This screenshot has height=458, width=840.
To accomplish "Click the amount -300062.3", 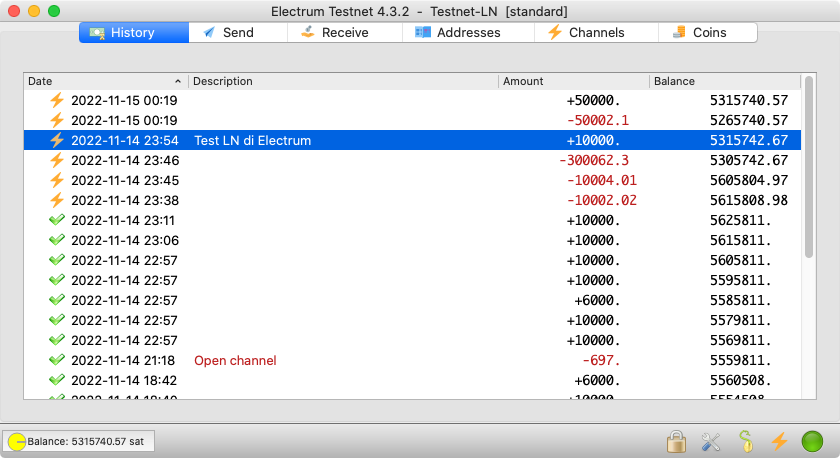I will click(x=594, y=160).
